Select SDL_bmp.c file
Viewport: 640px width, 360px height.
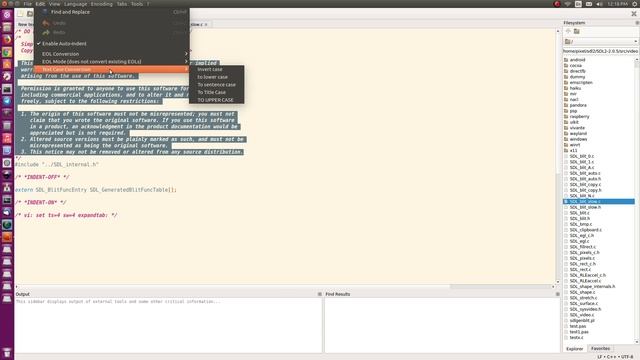tap(580, 224)
